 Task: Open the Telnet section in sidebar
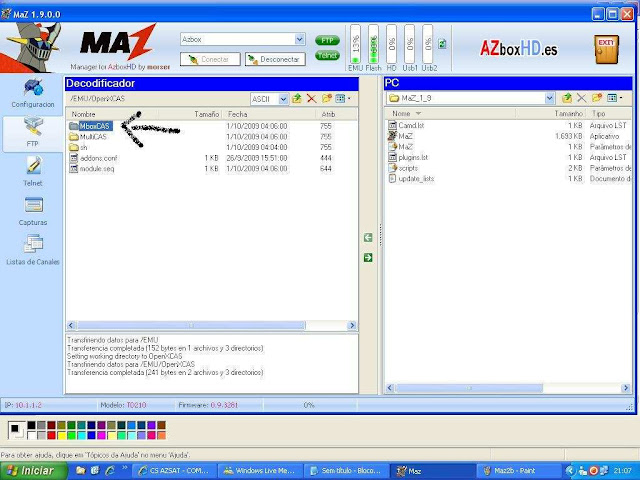click(x=33, y=171)
